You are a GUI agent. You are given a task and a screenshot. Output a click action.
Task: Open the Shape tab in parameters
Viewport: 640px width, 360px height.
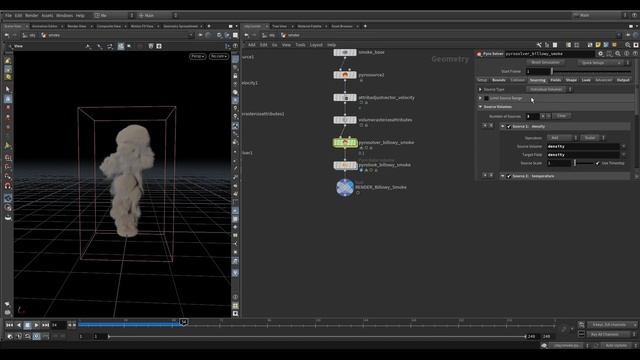pos(571,80)
